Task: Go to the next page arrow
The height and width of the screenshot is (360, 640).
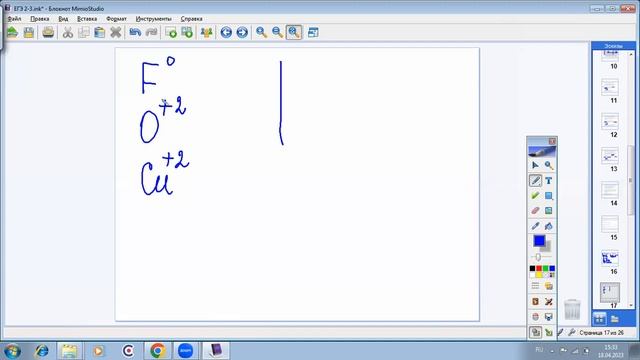Action: 242,32
